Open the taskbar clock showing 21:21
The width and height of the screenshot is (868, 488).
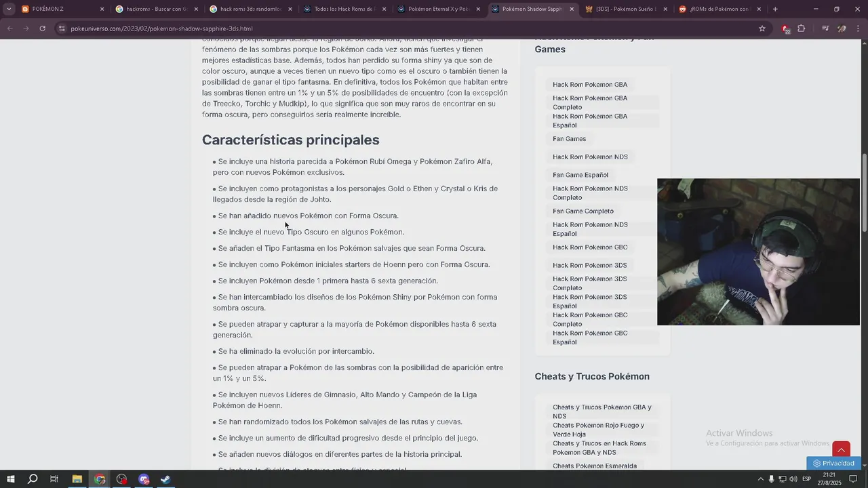tap(829, 479)
